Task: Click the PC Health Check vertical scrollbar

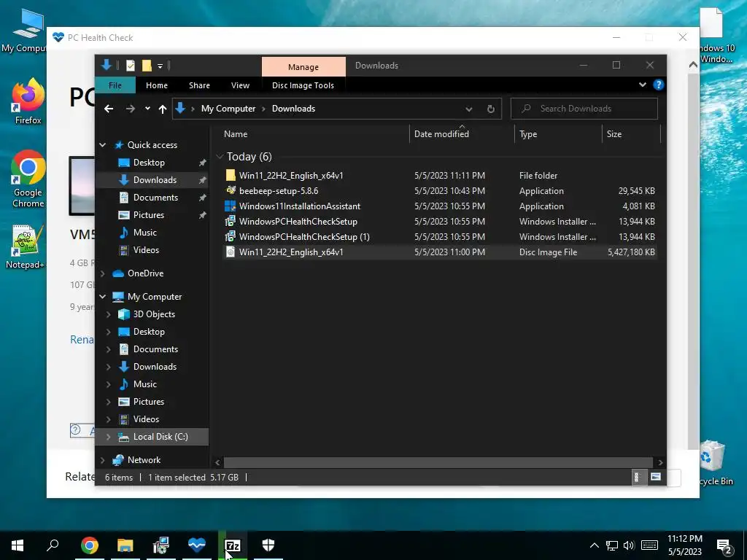Action: [693, 261]
